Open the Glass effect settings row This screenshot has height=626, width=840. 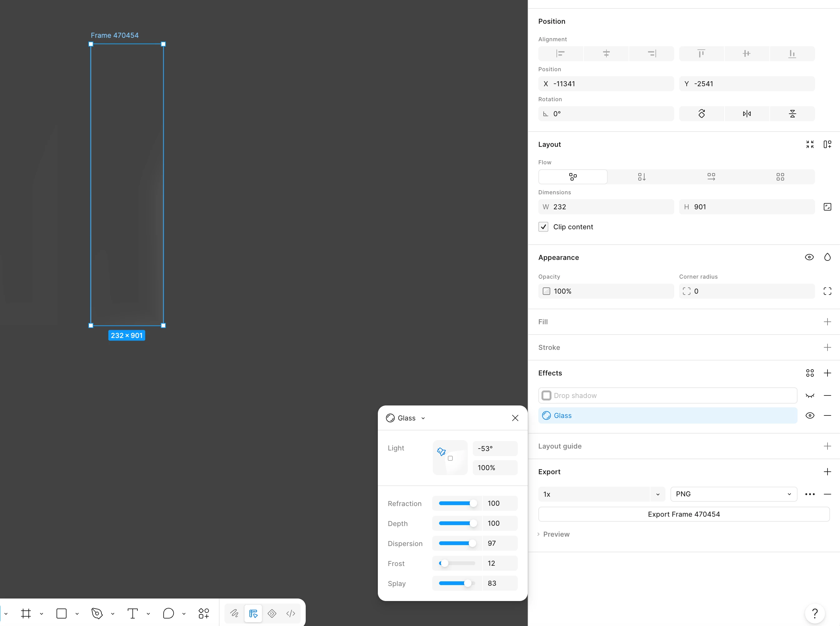(x=668, y=416)
